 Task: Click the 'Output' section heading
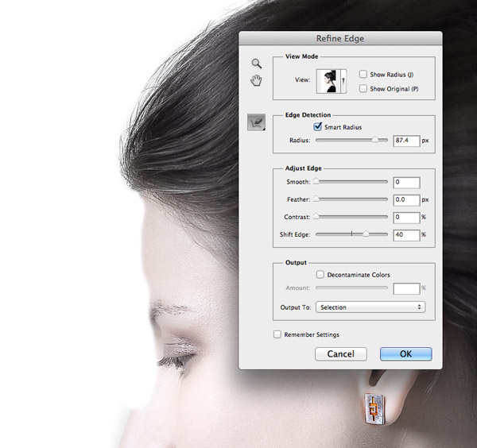pyautogui.click(x=296, y=262)
